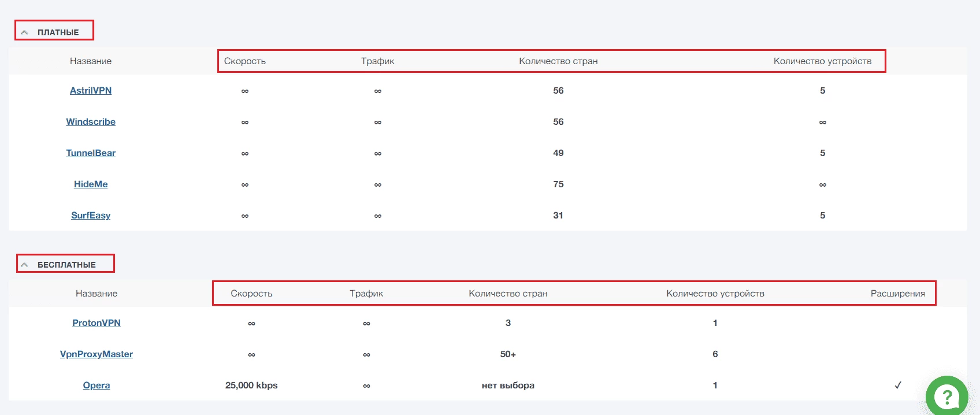Viewport: 980px width, 415px height.
Task: Click AstrilVPN's country count 56
Action: [558, 91]
